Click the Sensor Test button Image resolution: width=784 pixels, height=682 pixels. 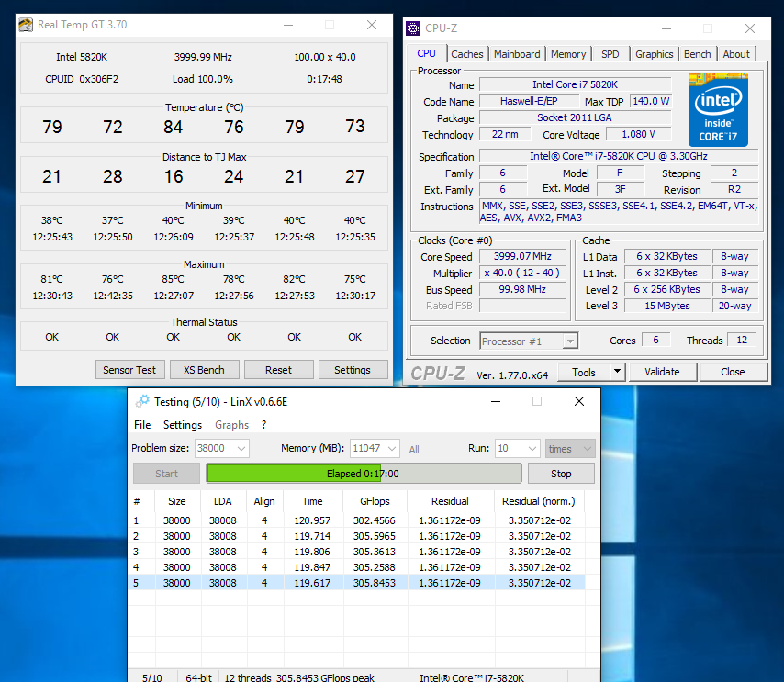(129, 370)
